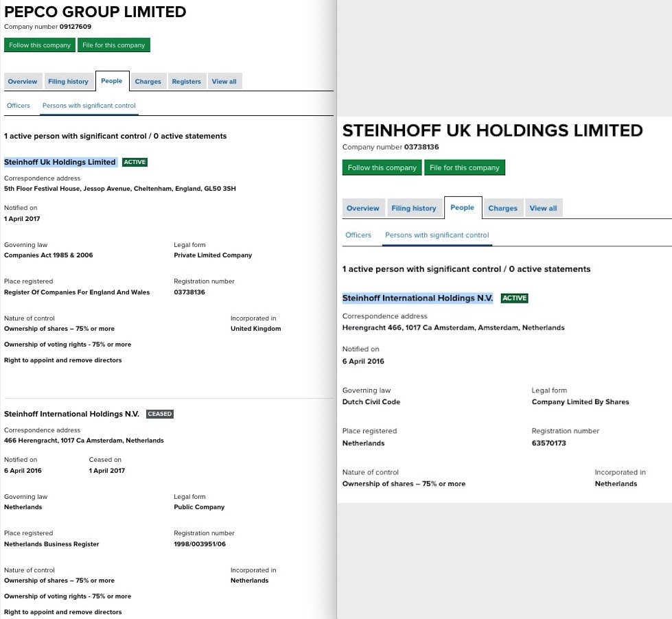View the Registers tab for Pepco

coord(186,81)
